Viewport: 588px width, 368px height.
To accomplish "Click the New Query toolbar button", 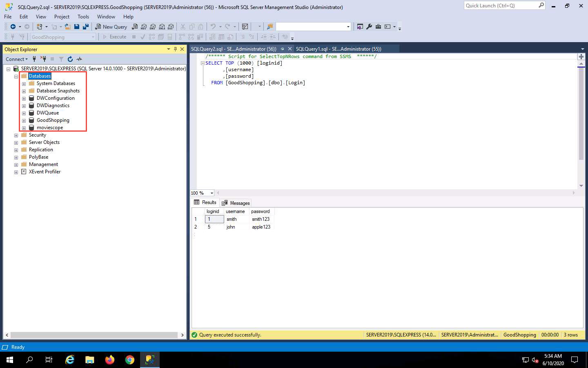I will point(111,27).
